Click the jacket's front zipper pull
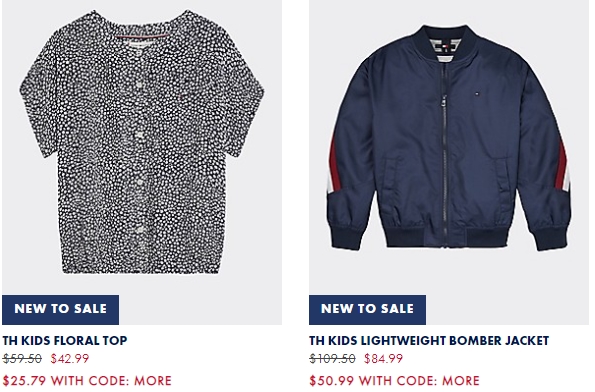The image size is (595, 392). (x=443, y=103)
